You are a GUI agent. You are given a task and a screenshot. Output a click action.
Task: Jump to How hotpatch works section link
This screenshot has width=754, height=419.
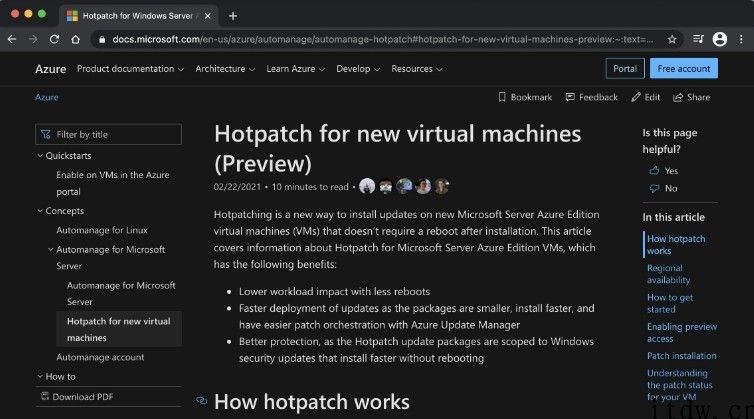(x=676, y=244)
